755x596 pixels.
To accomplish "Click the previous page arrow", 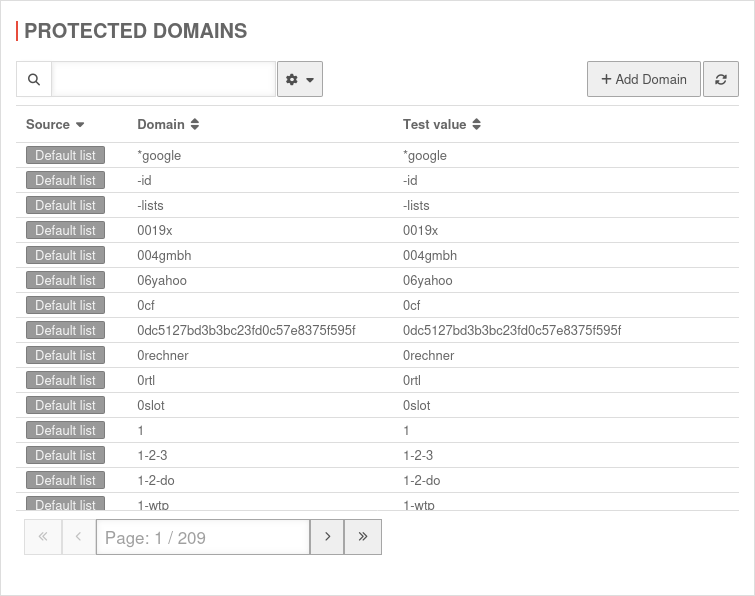I will 78,537.
